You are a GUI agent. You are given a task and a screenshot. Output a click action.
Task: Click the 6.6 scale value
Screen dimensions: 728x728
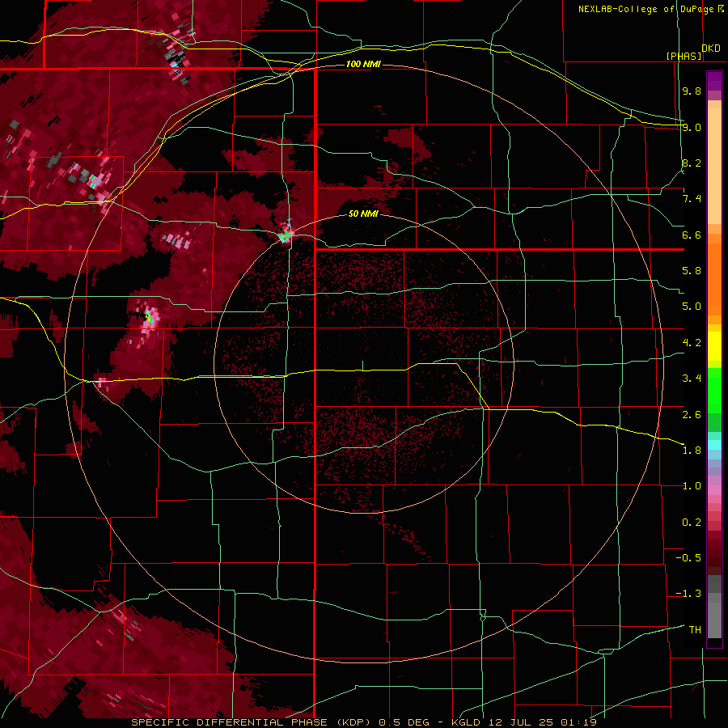(692, 235)
